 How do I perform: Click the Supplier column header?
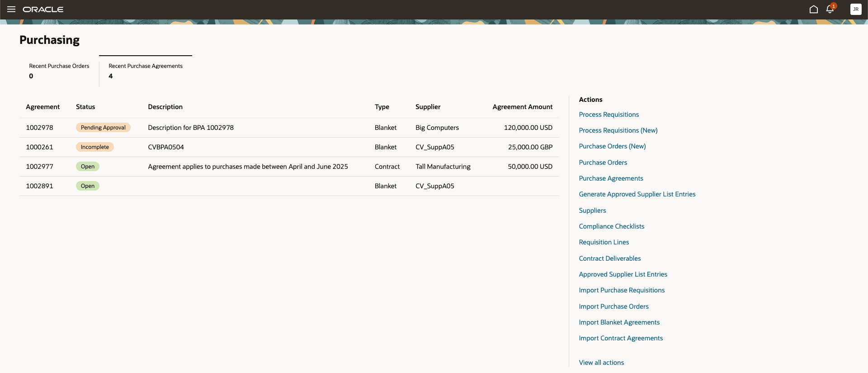[428, 107]
